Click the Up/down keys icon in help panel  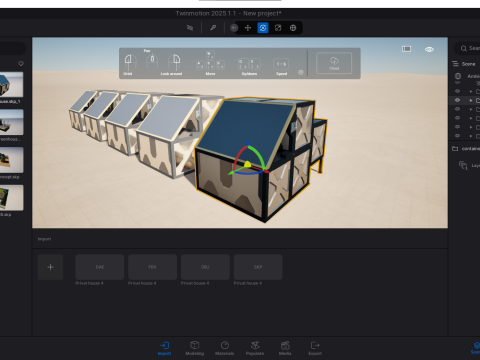point(249,64)
